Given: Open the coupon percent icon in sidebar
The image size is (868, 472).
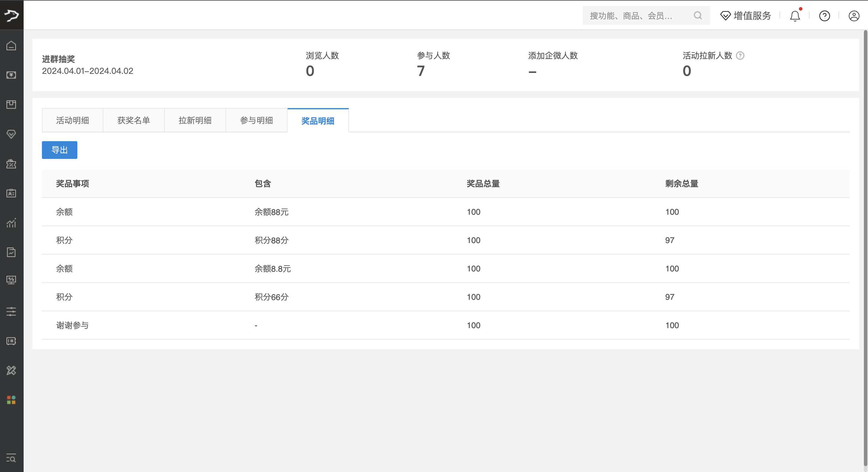Looking at the screenshot, I should (11, 164).
